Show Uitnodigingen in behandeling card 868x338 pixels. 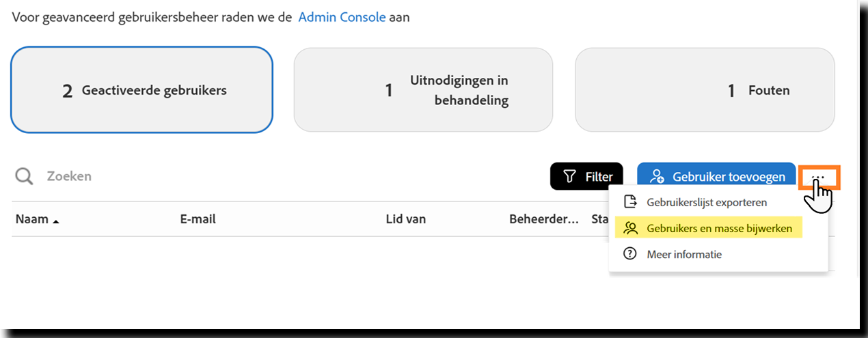(423, 90)
